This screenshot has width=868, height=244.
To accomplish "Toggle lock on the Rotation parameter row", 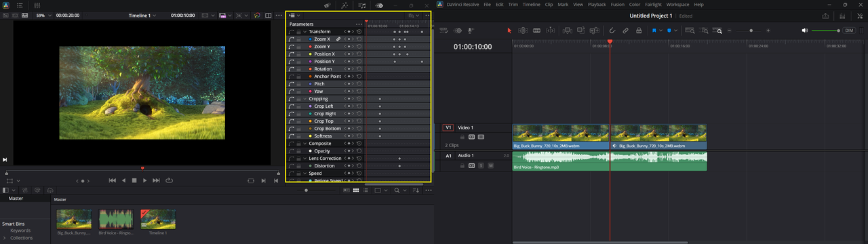I will pyautogui.click(x=298, y=69).
